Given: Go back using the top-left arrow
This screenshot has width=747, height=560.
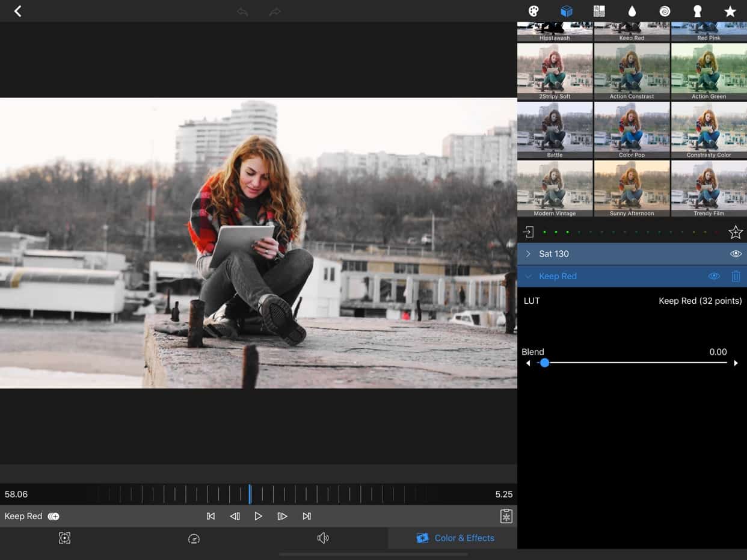Looking at the screenshot, I should point(18,11).
